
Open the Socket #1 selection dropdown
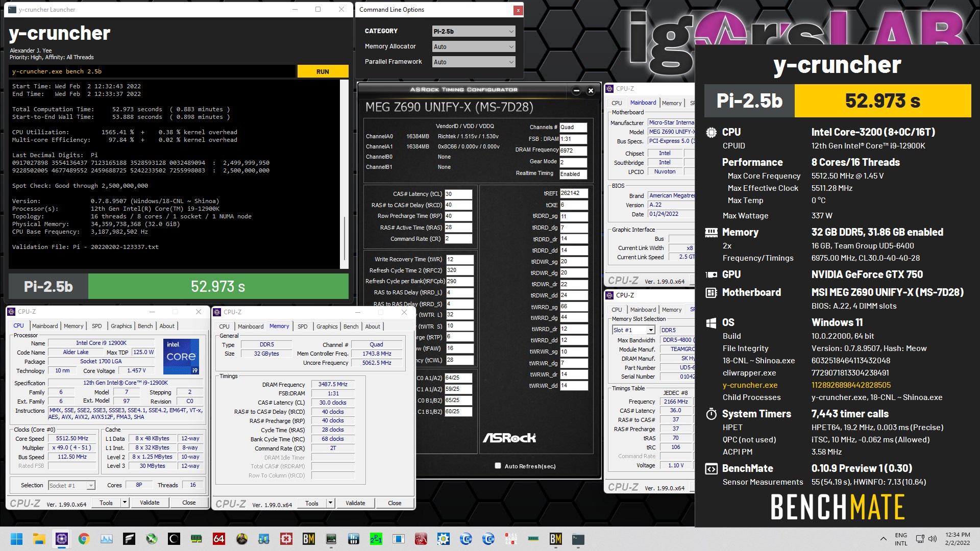click(71, 485)
